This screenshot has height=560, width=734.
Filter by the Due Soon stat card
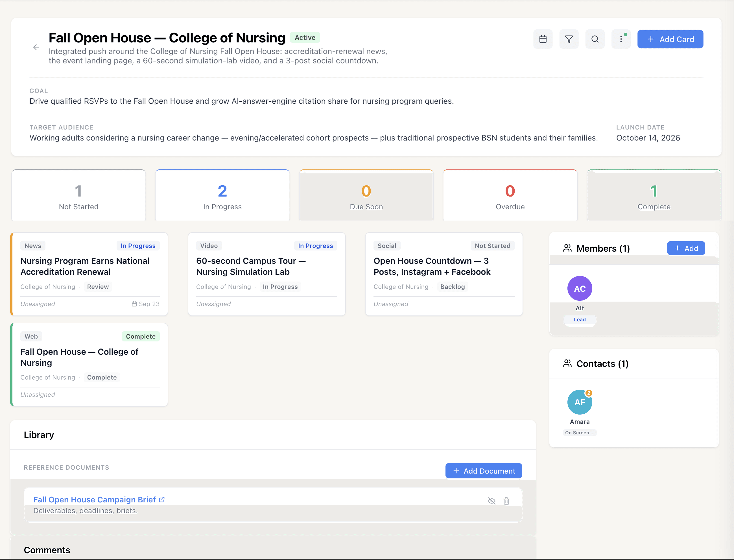click(x=366, y=195)
